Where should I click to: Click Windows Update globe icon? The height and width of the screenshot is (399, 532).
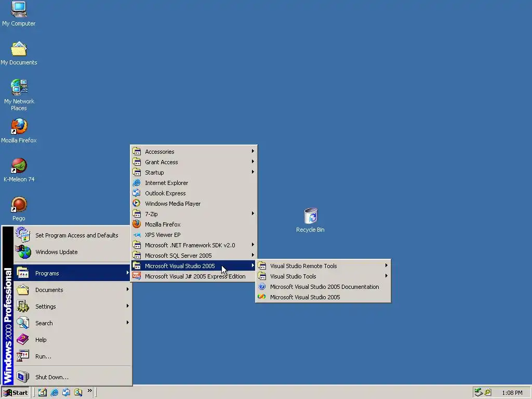point(23,252)
